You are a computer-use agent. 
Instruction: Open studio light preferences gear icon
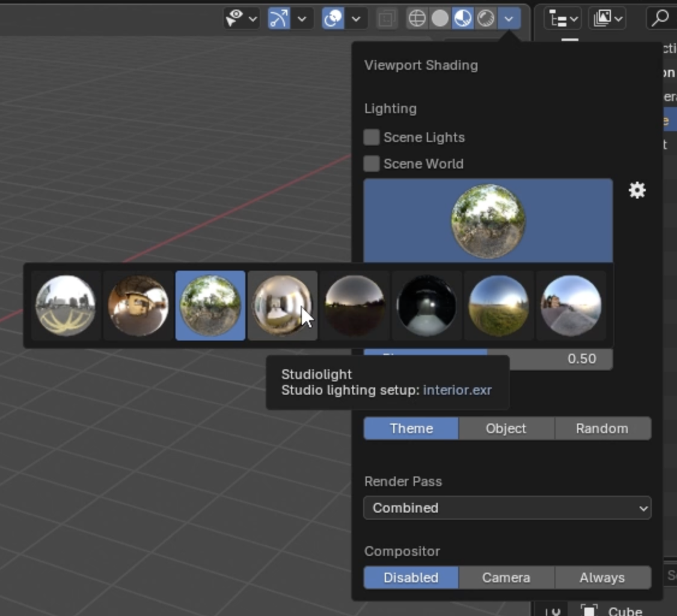[x=637, y=190]
